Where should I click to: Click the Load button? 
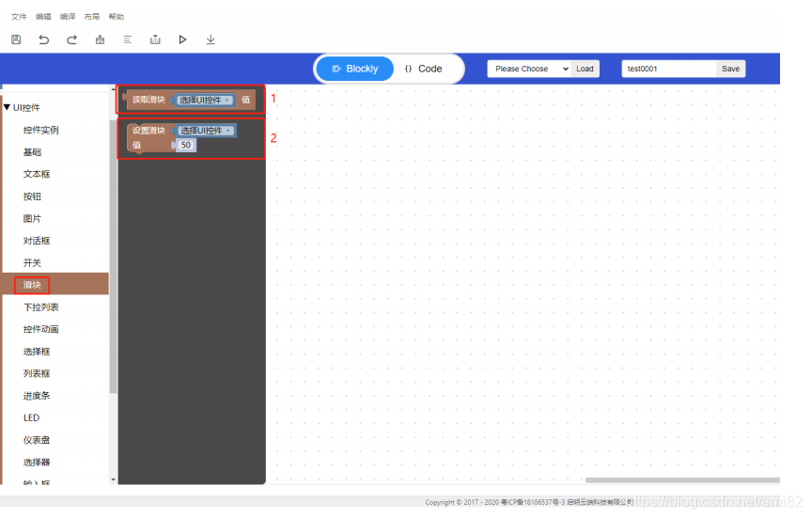coord(585,69)
